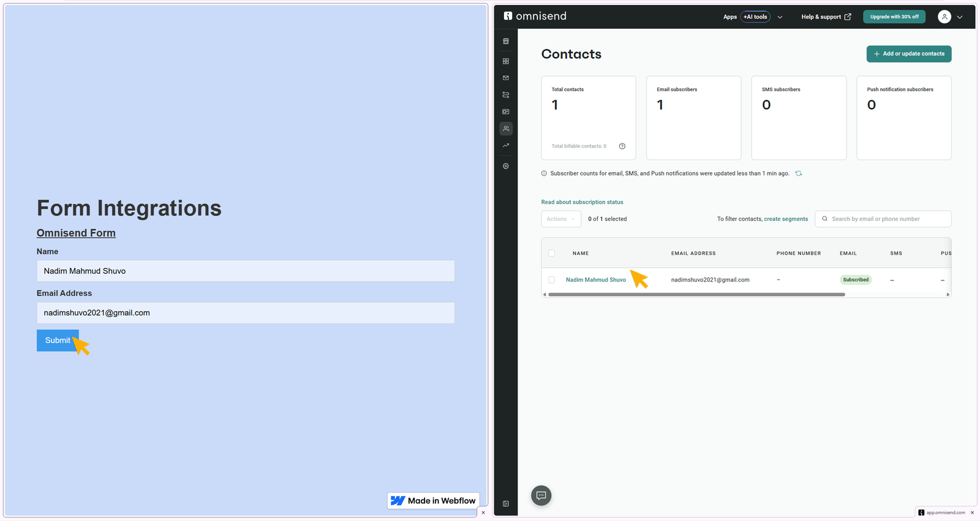Open the dashboard grid icon in sidebar
The image size is (980, 521).
[x=506, y=61]
